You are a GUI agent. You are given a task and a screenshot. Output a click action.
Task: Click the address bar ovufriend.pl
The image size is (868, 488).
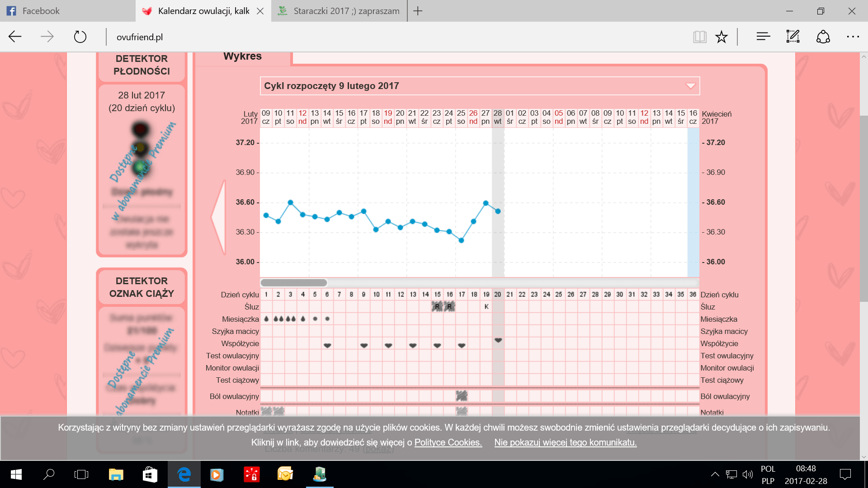pos(140,37)
